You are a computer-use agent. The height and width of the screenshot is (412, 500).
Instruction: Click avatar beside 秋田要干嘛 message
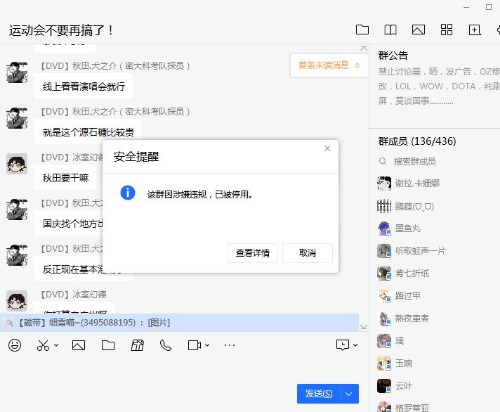tap(17, 164)
